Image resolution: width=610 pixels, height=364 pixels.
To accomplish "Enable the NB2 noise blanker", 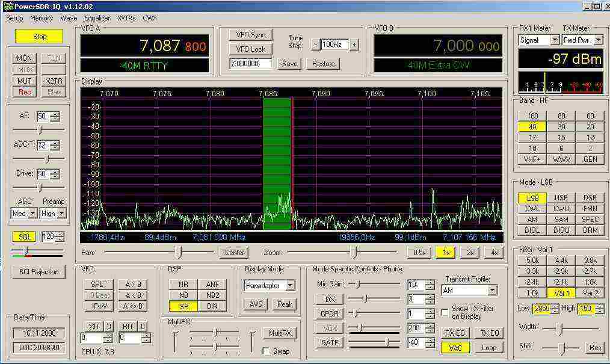I will point(212,295).
